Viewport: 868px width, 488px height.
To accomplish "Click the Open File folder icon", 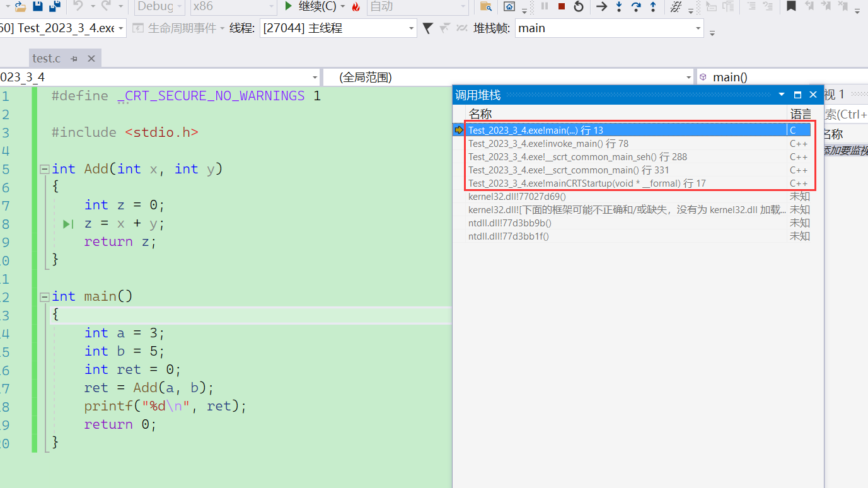I will [20, 6].
